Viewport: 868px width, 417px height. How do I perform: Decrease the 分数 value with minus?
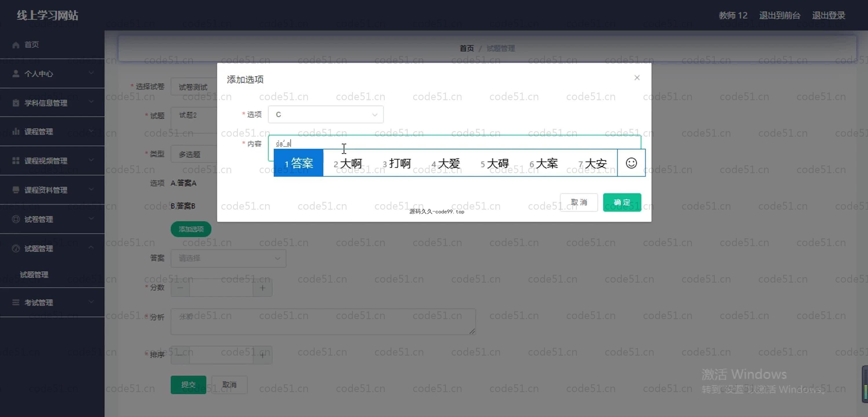(180, 288)
